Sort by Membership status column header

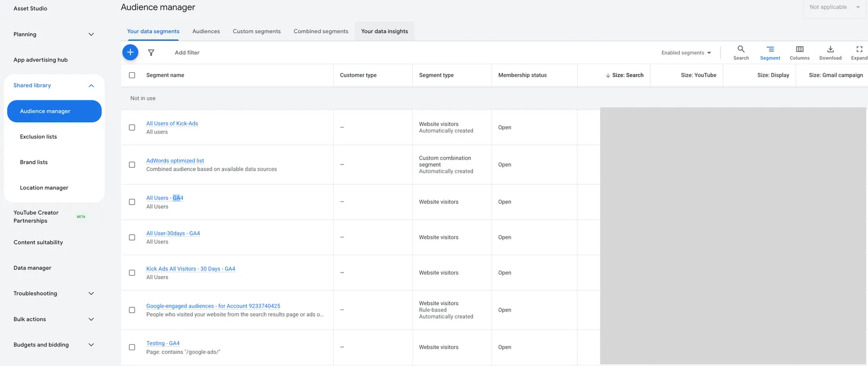pyautogui.click(x=522, y=75)
